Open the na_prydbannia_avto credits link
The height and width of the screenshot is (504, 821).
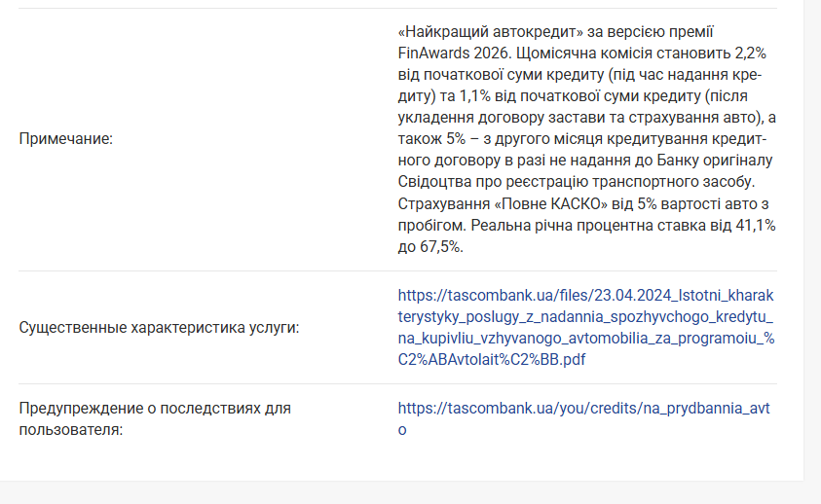[x=582, y=408]
